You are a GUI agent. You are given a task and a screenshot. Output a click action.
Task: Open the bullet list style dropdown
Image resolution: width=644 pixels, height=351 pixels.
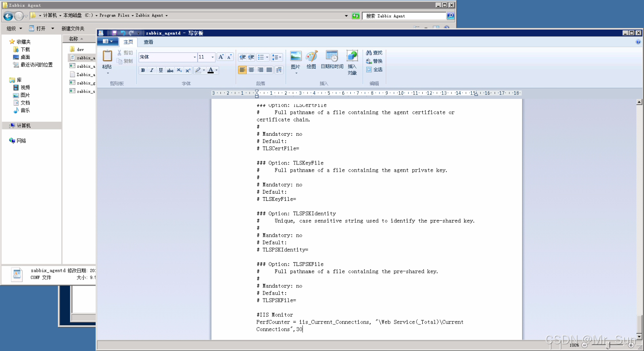click(x=267, y=57)
